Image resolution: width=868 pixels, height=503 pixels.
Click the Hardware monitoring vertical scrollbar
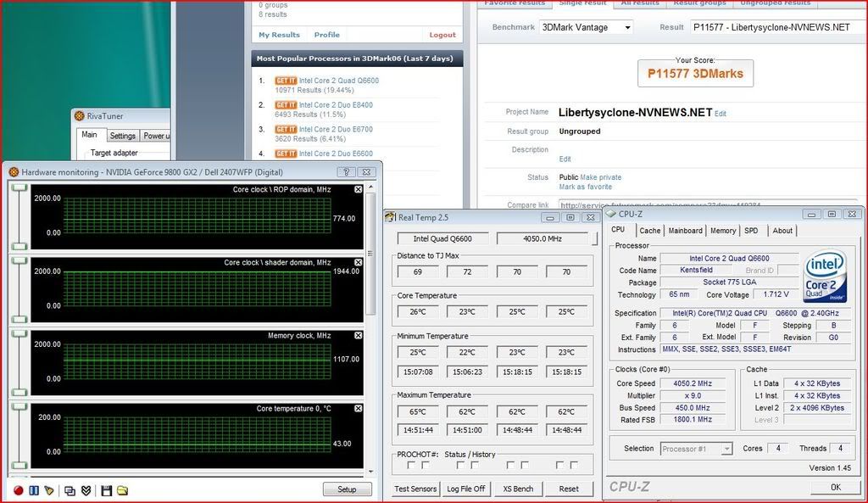(371, 254)
